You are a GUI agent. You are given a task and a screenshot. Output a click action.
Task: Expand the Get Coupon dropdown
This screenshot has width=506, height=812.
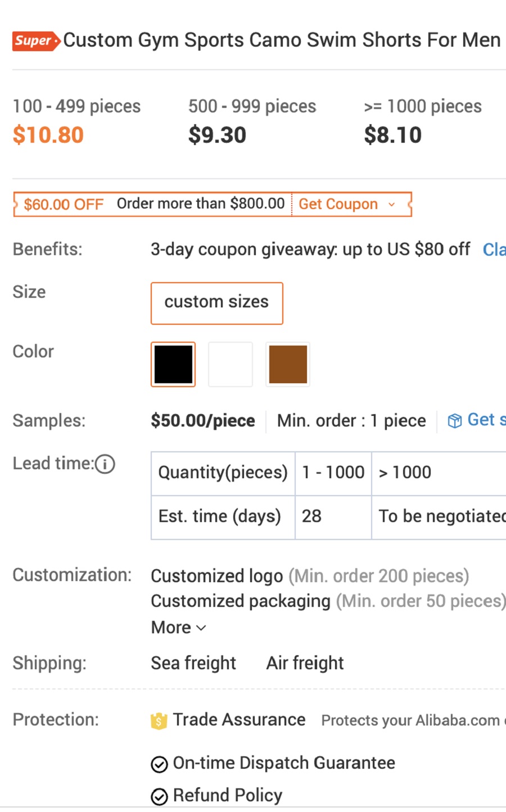click(347, 204)
